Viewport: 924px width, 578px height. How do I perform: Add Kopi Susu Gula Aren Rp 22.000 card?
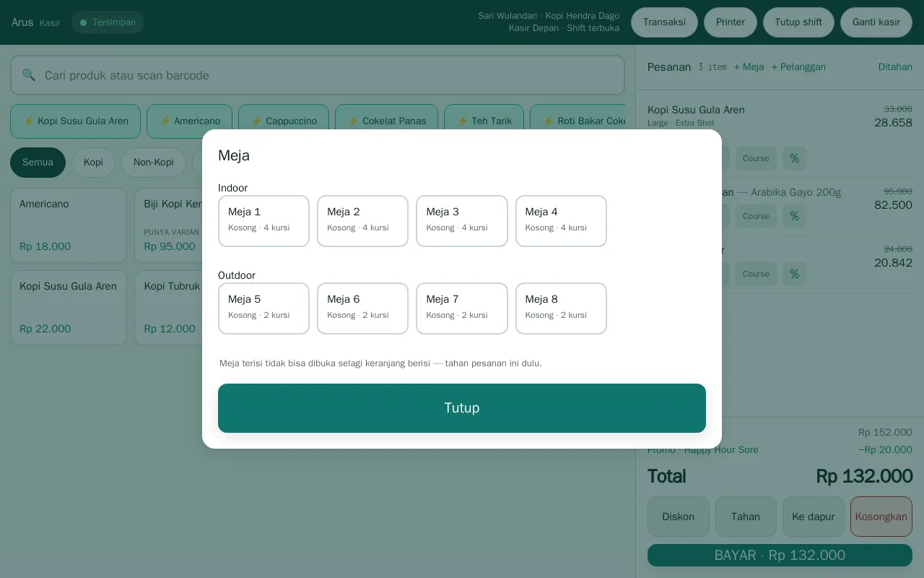[69, 308]
